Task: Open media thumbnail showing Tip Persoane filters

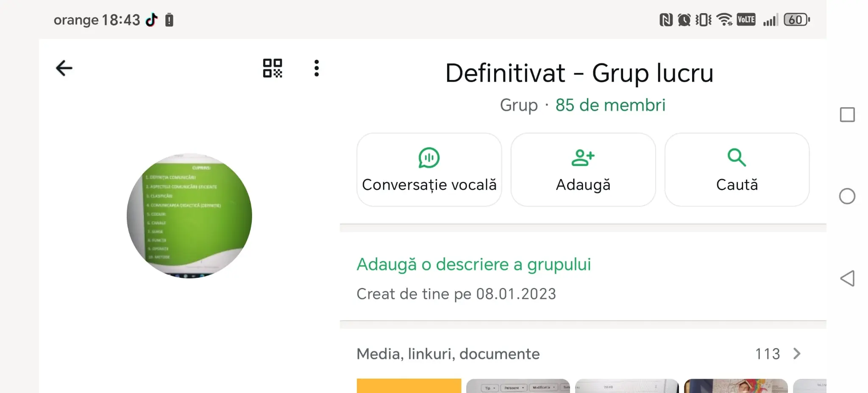Action: click(518, 386)
